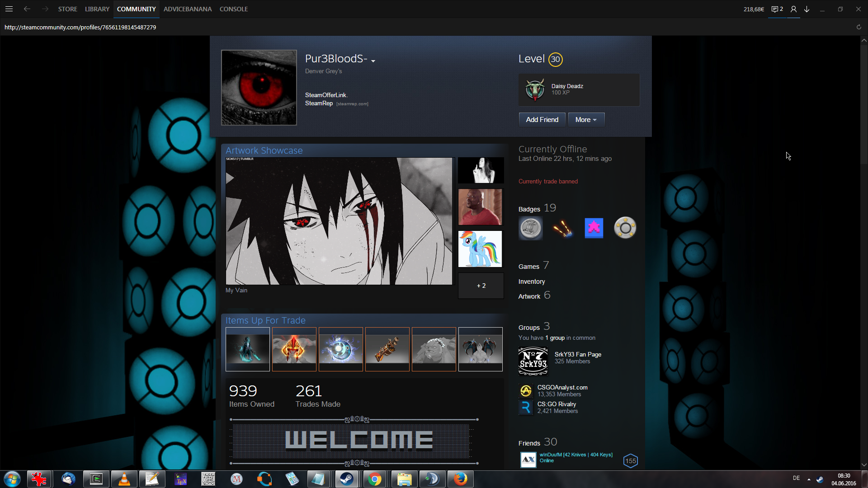This screenshot has height=488, width=868.
Task: Open the CSGOAnalyst.com group icon
Action: coord(526,391)
